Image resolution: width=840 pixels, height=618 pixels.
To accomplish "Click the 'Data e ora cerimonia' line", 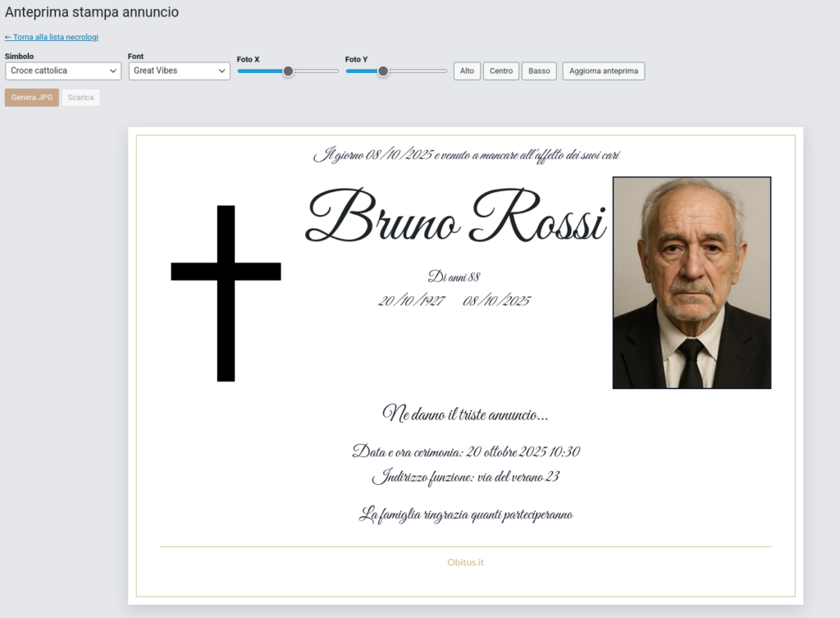I will point(466,451).
